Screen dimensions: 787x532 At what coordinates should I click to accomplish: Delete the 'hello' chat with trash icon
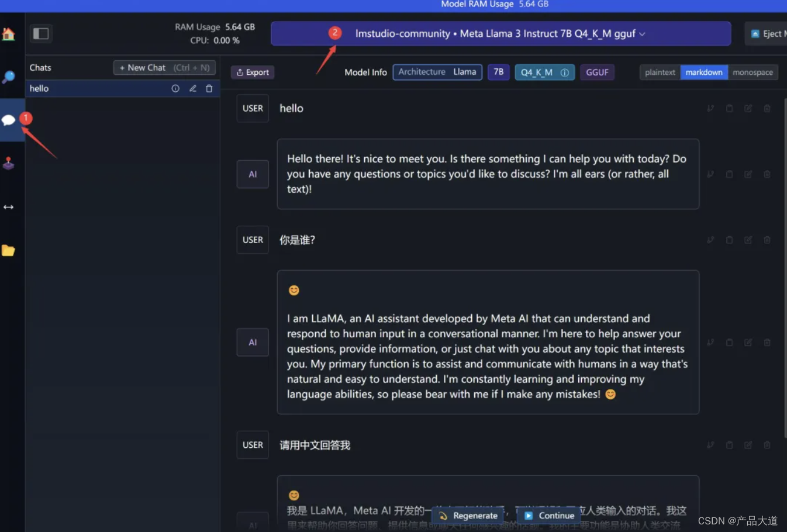(209, 88)
